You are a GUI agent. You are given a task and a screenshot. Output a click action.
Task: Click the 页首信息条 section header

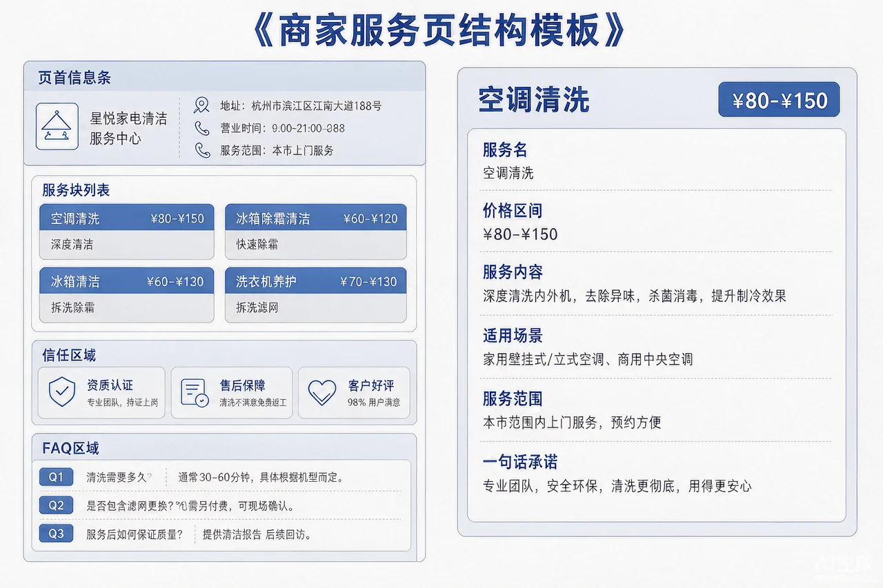pos(75,78)
